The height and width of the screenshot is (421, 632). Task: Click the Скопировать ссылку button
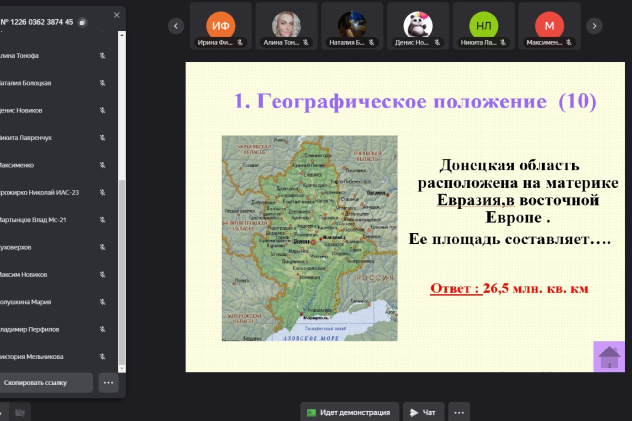click(x=46, y=383)
